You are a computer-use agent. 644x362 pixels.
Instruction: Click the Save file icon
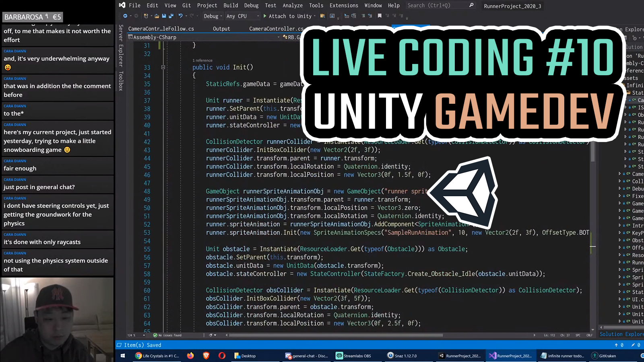164,16
